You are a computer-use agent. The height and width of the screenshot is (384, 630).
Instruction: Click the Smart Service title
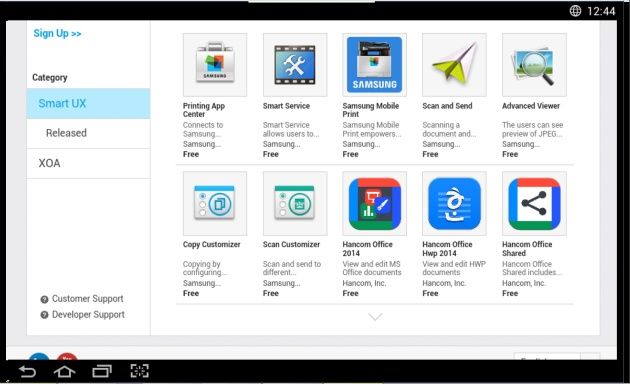(x=286, y=106)
